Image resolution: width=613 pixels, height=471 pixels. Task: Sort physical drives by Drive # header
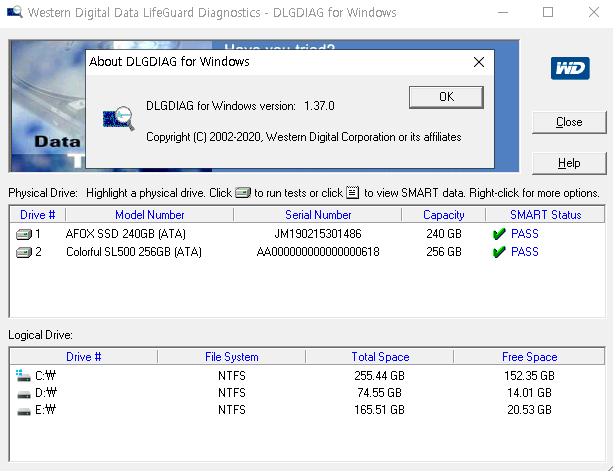(38, 215)
